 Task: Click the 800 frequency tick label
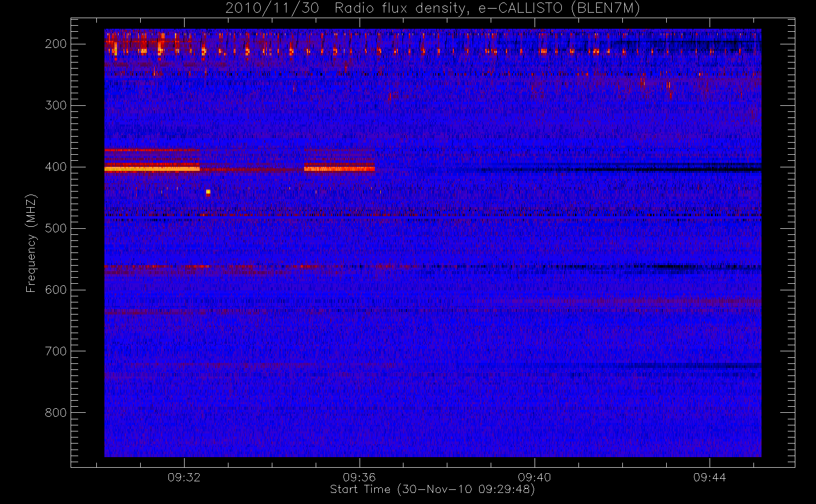point(56,413)
